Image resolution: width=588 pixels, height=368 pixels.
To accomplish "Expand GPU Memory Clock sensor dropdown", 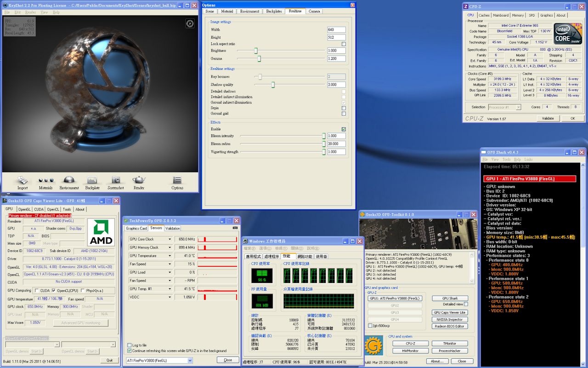I will [x=170, y=247].
